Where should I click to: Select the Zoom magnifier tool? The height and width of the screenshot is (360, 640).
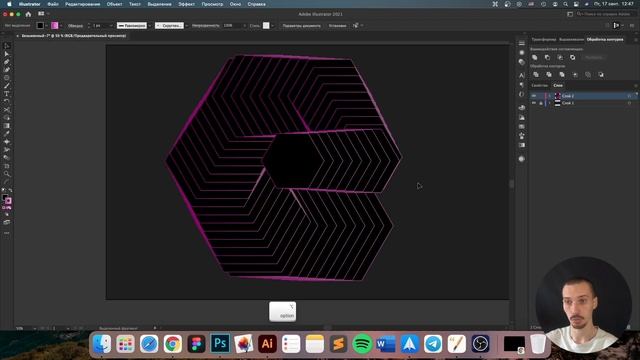pos(7,174)
